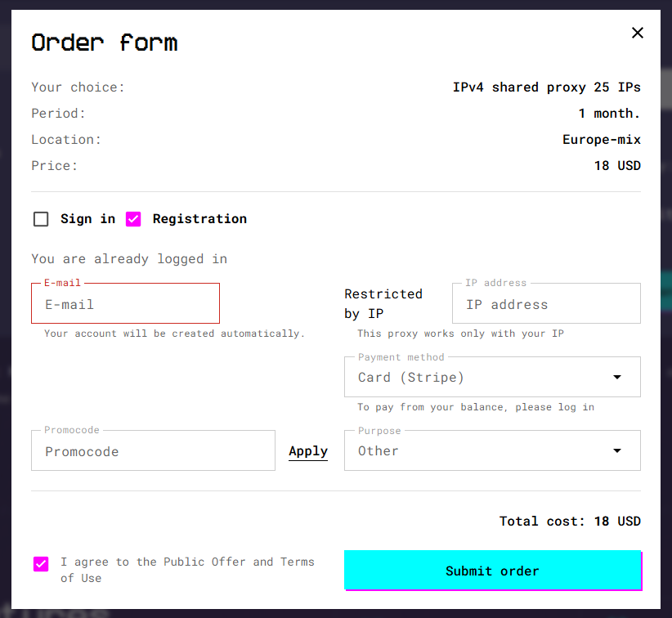
Task: Open the Payment method dropdown
Action: [x=492, y=377]
